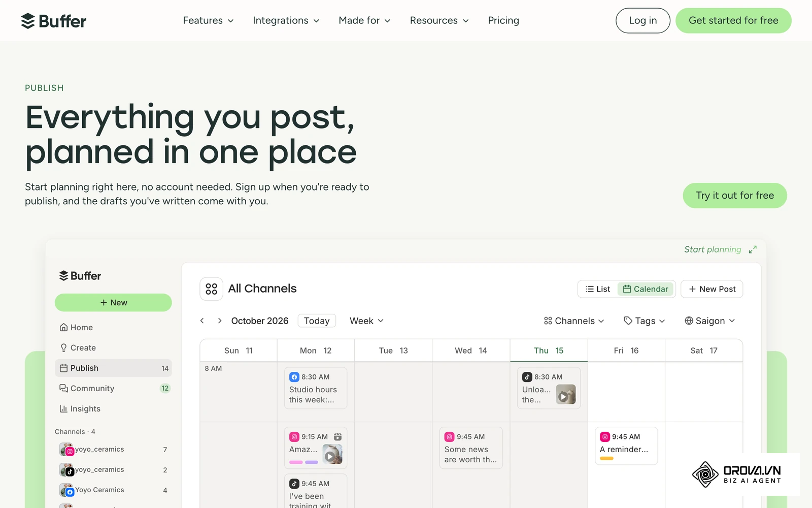812x508 pixels.
Task: Open video thumbnail on Thursday's 8:30 AM post
Action: 565,395
